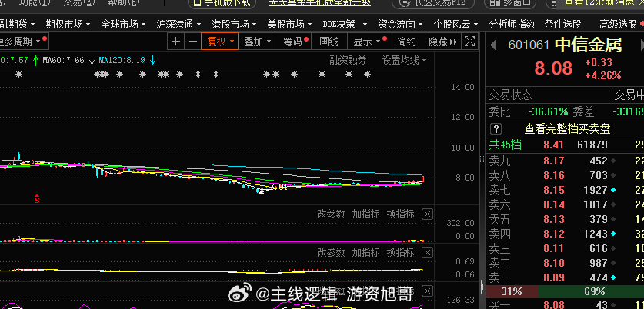This screenshot has height=309, width=644.
Task: Click the MA60:7.66 moving average label
Action: (64, 60)
